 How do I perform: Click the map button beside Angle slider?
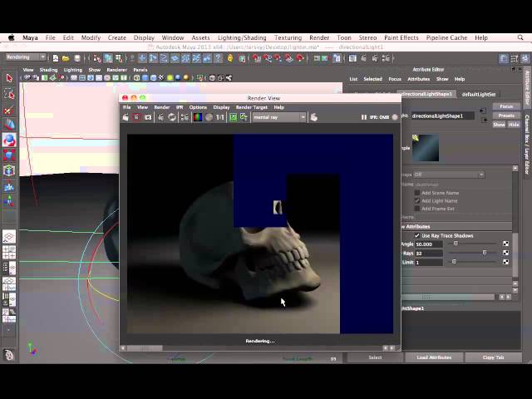coord(505,244)
